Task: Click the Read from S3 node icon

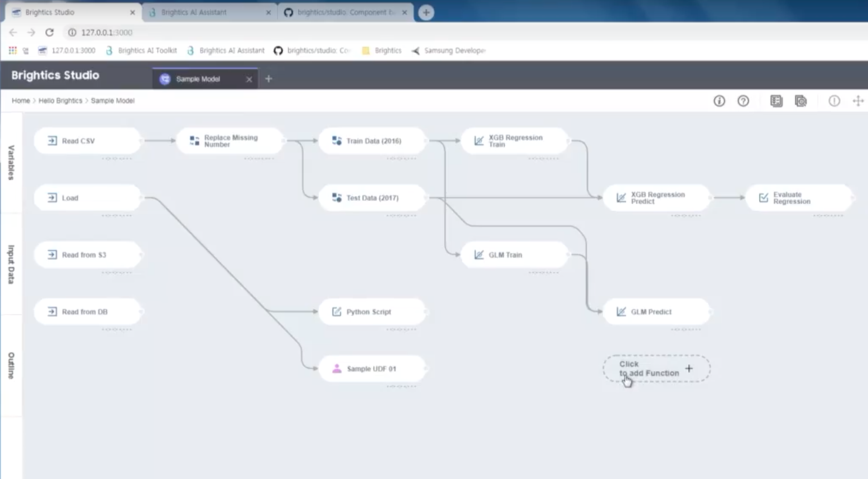Action: point(52,255)
